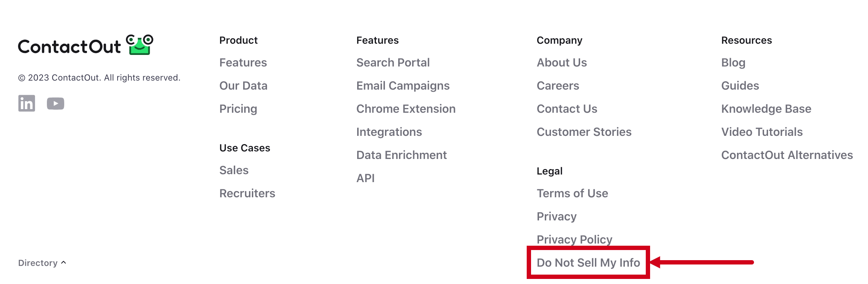Image resolution: width=868 pixels, height=284 pixels.
Task: Open the Video Tutorials link
Action: pos(762,132)
